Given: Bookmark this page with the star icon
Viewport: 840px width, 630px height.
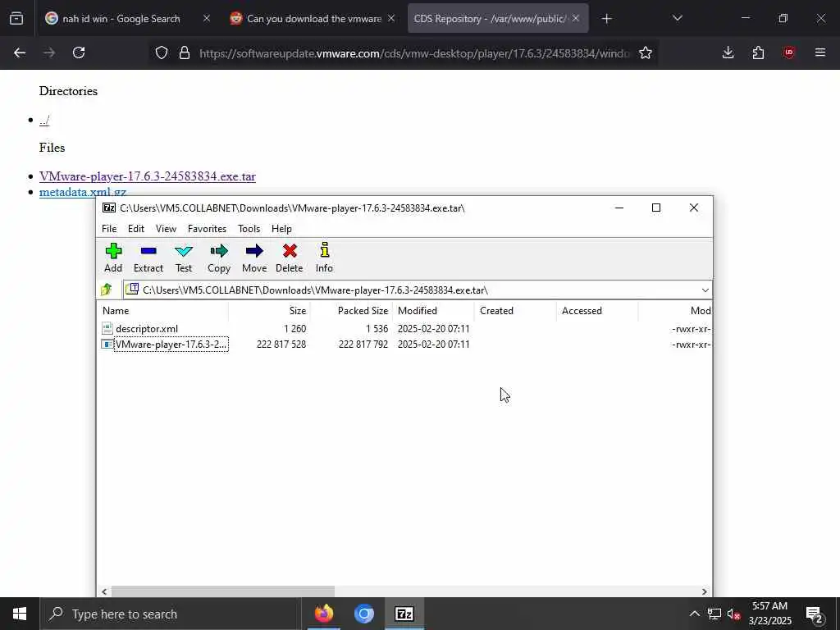Looking at the screenshot, I should point(646,52).
